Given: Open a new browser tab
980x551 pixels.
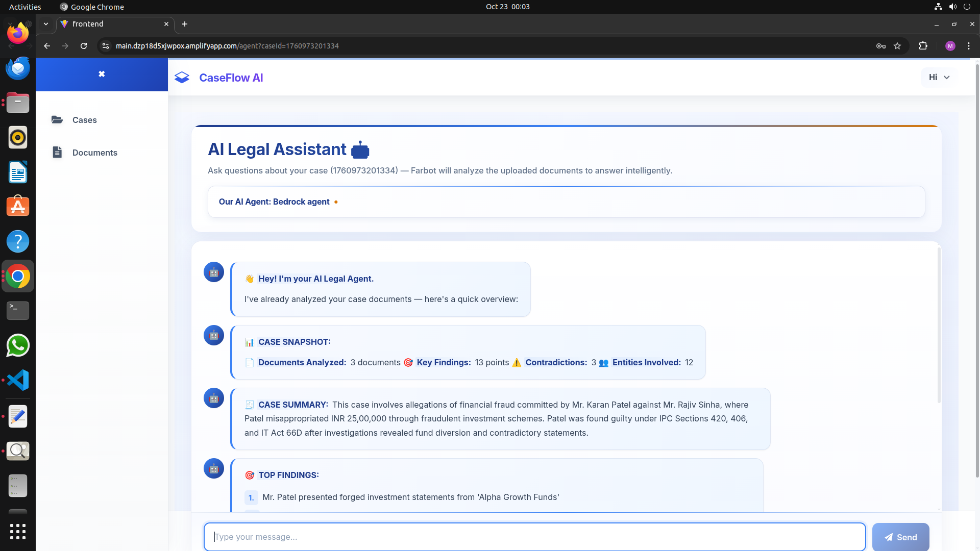Looking at the screenshot, I should [185, 24].
